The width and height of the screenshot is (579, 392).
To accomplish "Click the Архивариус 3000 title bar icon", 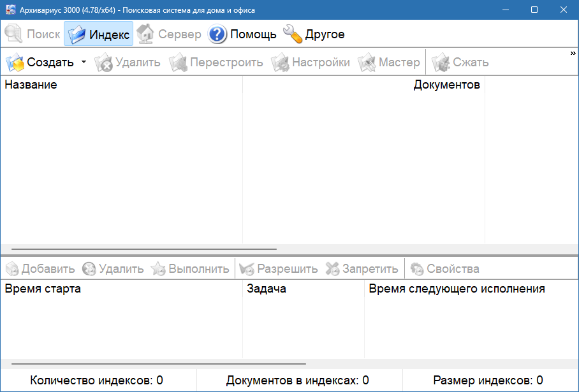I will coord(10,10).
